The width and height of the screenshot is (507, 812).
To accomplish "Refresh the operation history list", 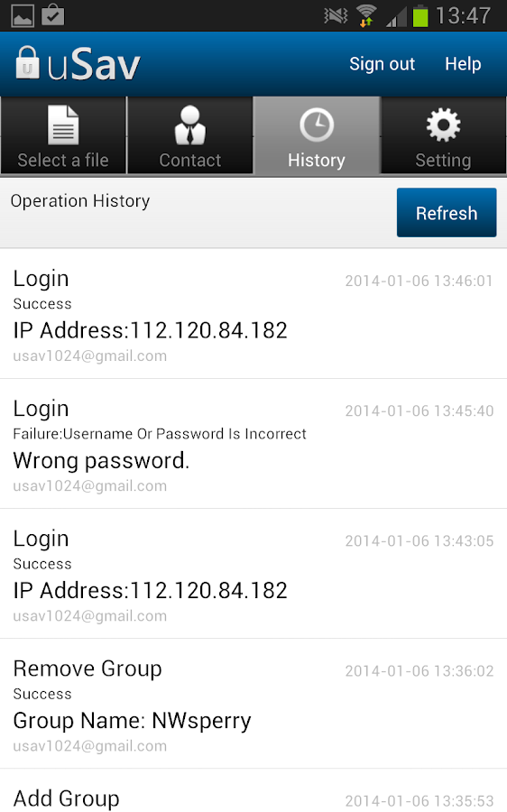I will (x=447, y=212).
